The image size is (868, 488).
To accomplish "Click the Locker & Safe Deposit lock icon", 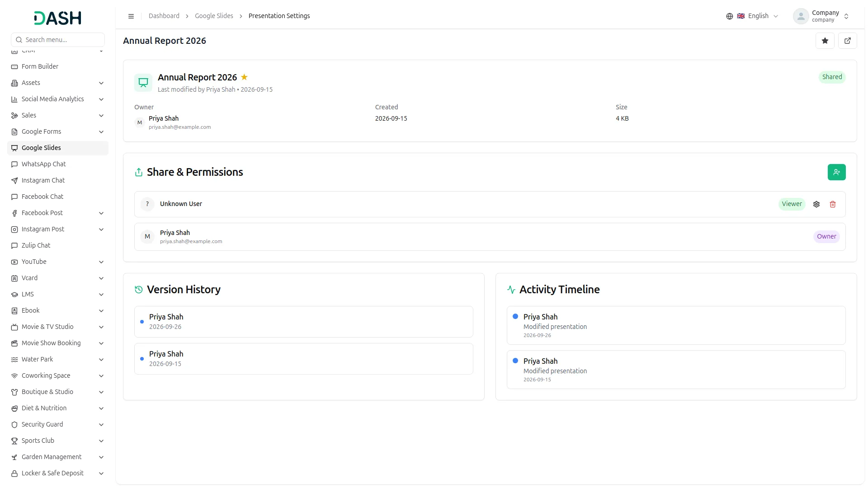I will tap(14, 474).
